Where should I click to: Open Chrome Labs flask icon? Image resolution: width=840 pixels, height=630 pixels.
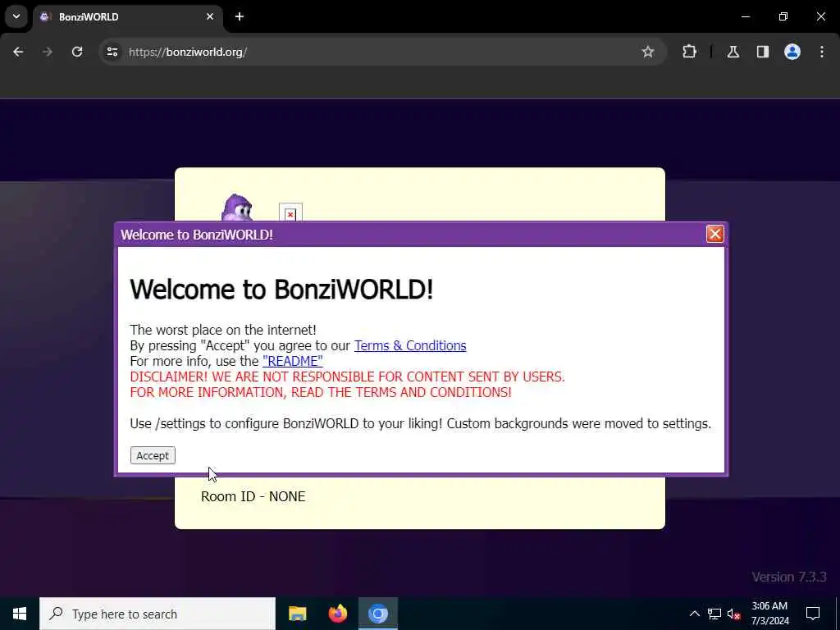tap(733, 52)
